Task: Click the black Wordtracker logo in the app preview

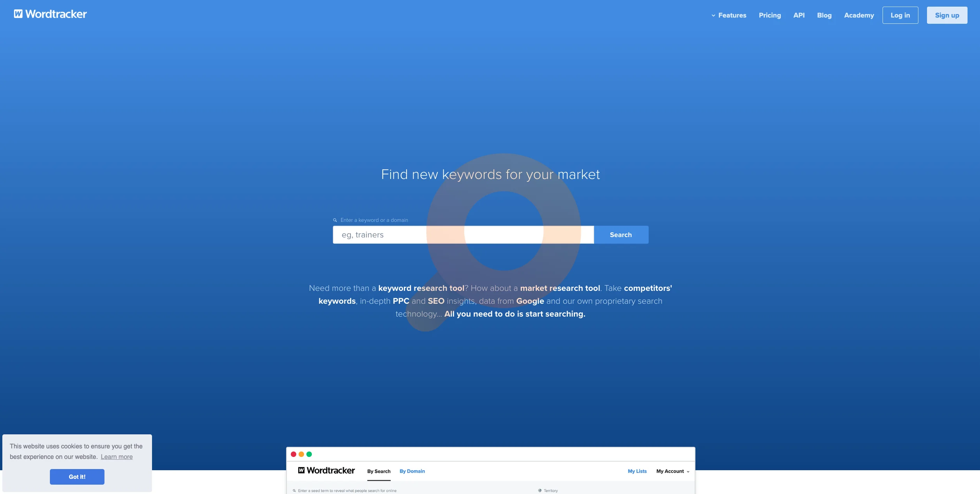Action: tap(326, 471)
